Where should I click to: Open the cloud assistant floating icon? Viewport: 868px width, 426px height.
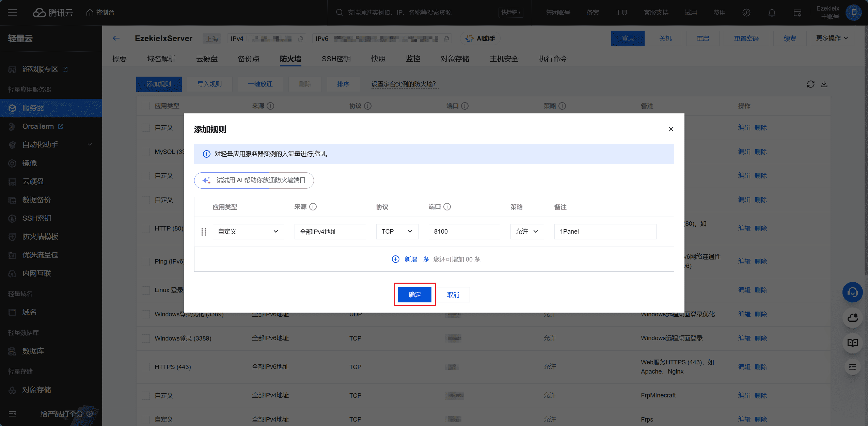point(852,318)
